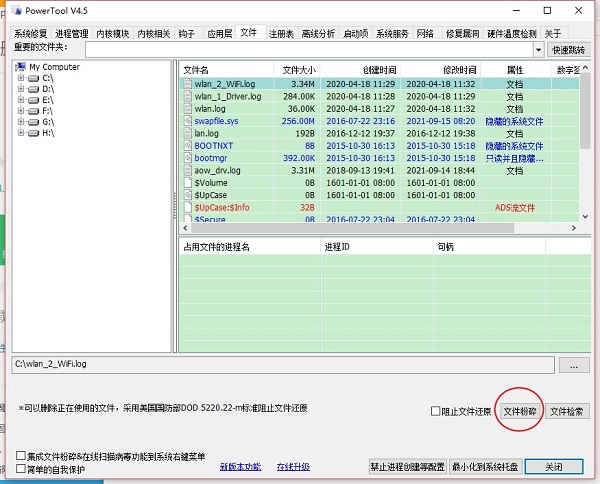The width and height of the screenshot is (600, 484).
Task: Open the 在线升级 link
Action: (293, 466)
